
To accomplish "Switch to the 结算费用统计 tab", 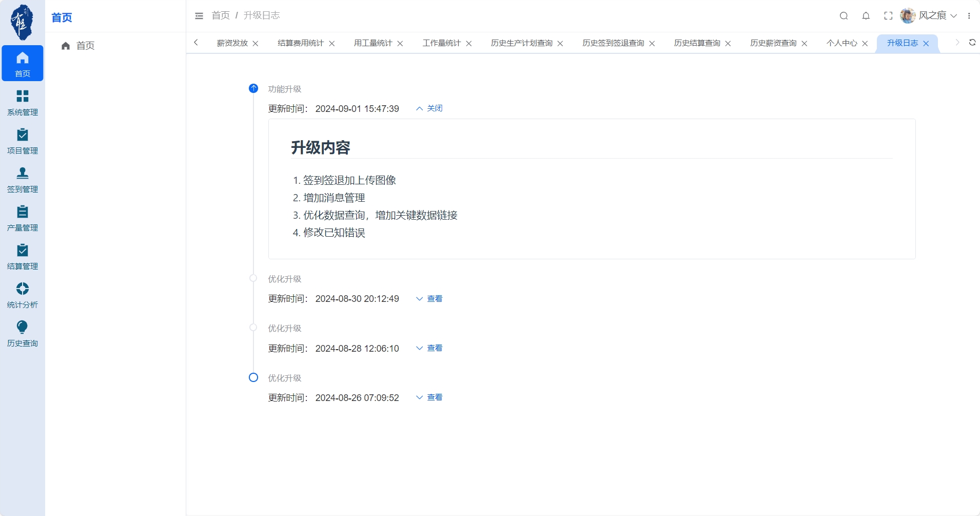I will (x=301, y=43).
